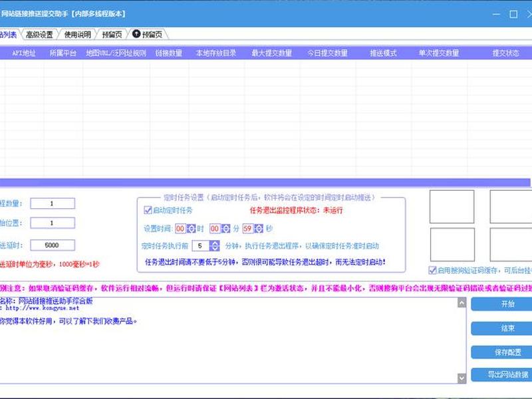Click the 所属平台 column header
Screen dimensions: 532x399
pos(63,53)
